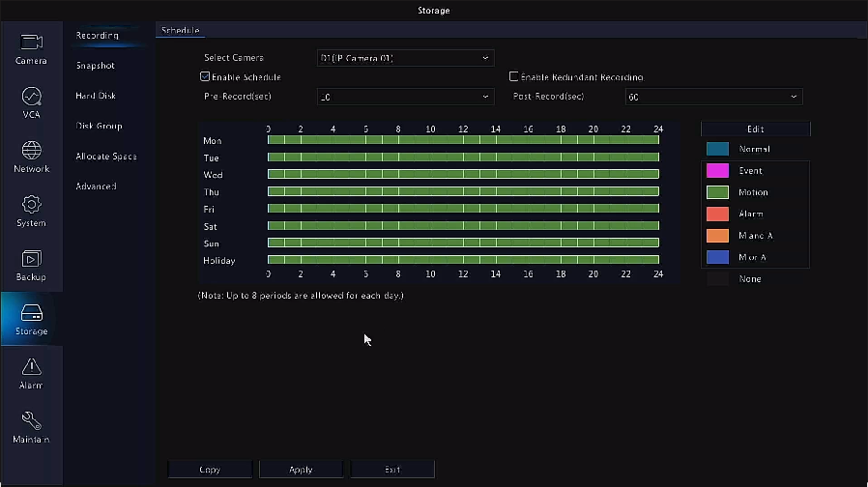The image size is (868, 487).
Task: Enable Redundant Recording checkbox
Action: click(x=514, y=76)
